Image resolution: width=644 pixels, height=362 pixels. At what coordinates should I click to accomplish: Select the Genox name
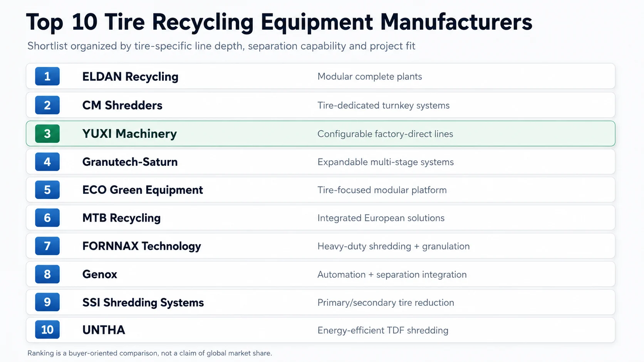point(100,274)
